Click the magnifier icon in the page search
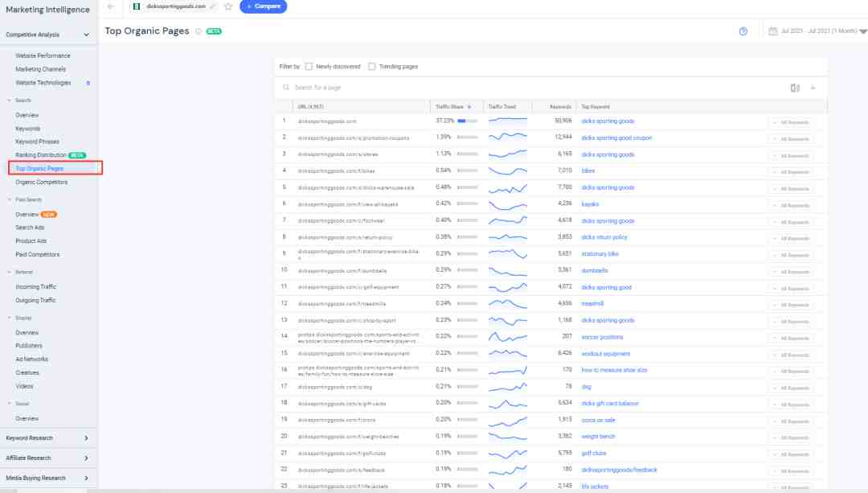Screen dimensions: 868x493 pos(286,88)
